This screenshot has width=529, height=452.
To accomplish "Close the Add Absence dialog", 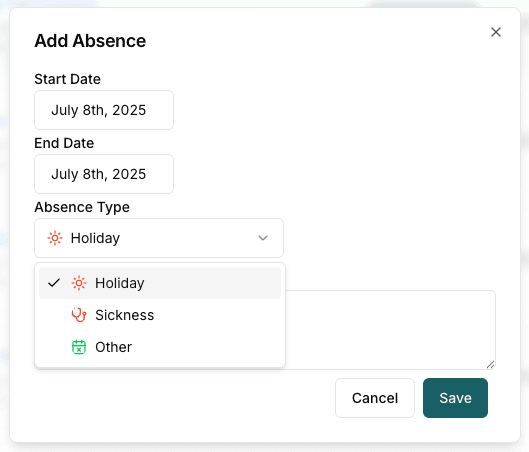I will [496, 32].
